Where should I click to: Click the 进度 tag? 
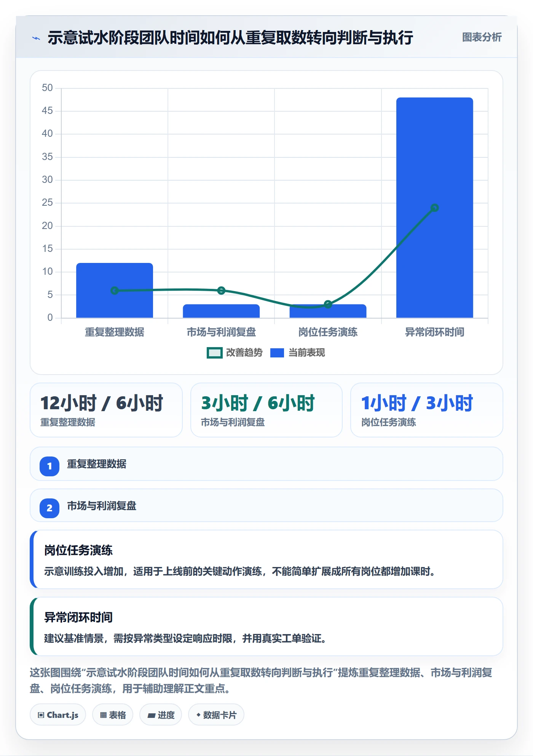[x=161, y=715]
